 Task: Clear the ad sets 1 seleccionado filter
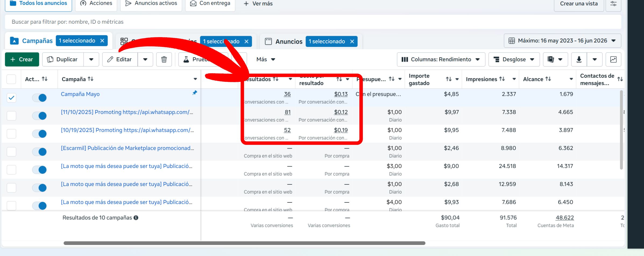tap(246, 41)
